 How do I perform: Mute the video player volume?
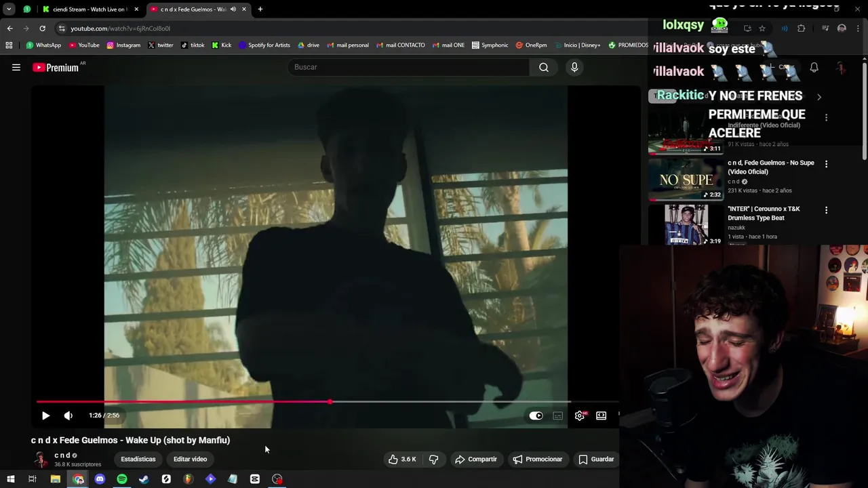(68, 415)
